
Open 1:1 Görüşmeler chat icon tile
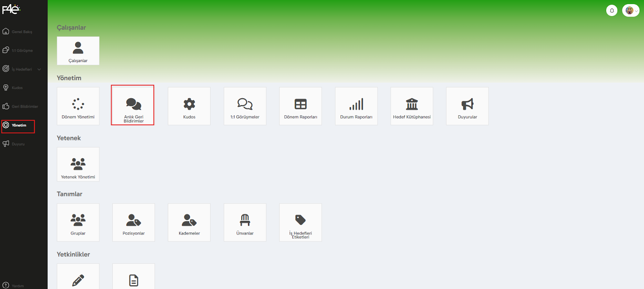click(245, 106)
